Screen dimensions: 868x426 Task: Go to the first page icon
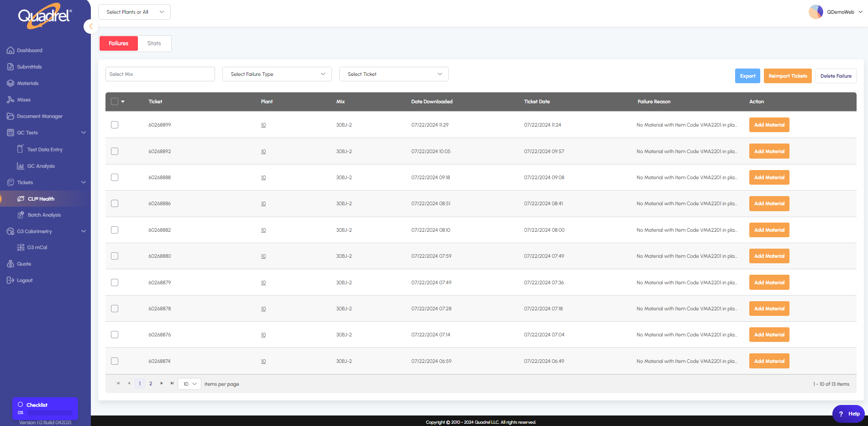(118, 383)
